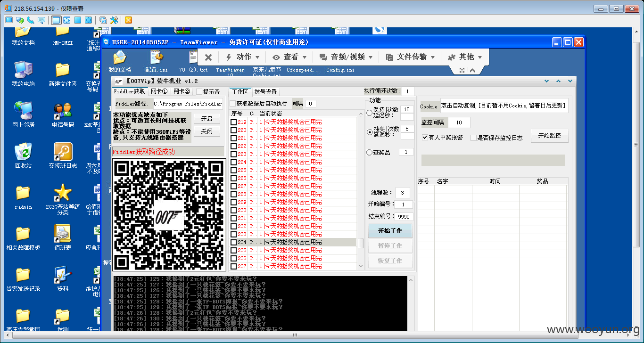Click the 开启 button
The image size is (644, 343).
207,119
